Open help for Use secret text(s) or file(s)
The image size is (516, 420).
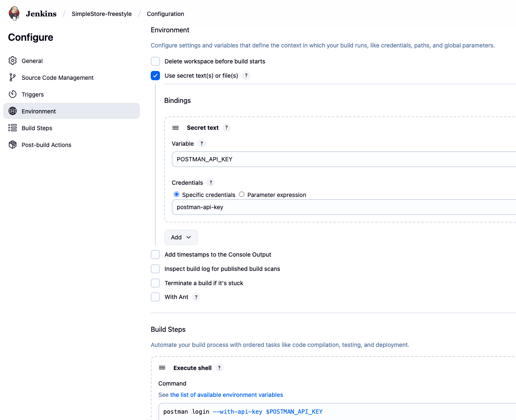pyautogui.click(x=246, y=76)
